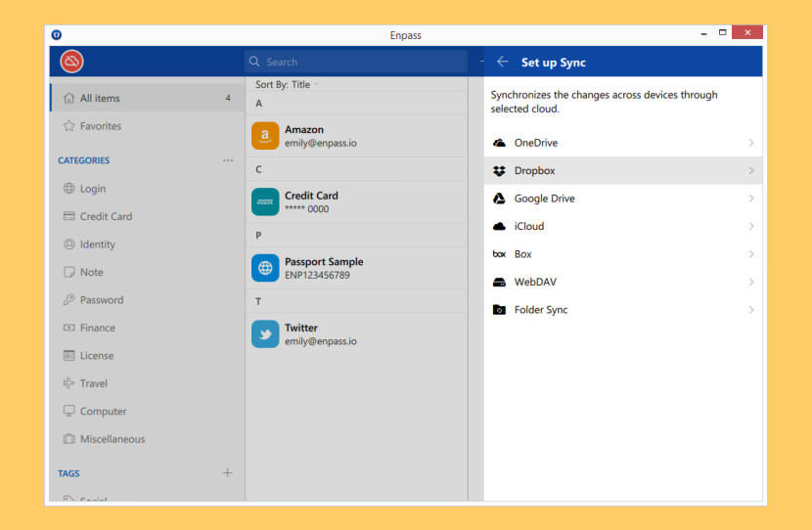Viewport: 812px width, 530px height.
Task: Click the Password key icon
Action: coord(68,299)
